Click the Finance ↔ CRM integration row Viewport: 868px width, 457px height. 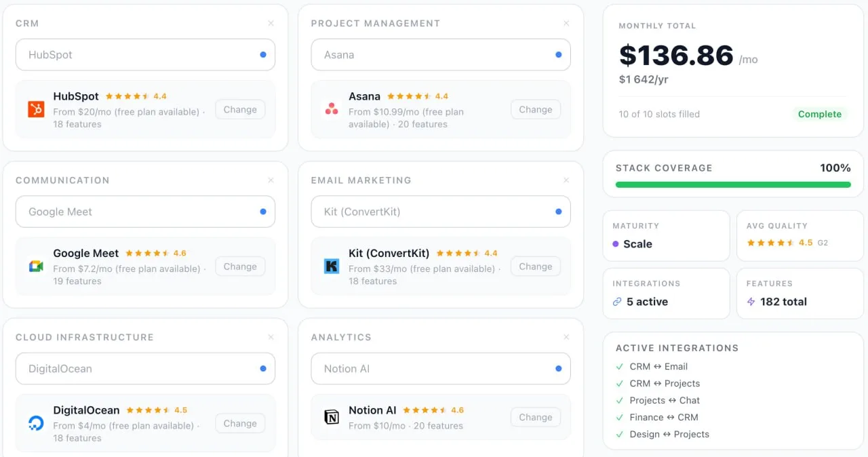656,417
